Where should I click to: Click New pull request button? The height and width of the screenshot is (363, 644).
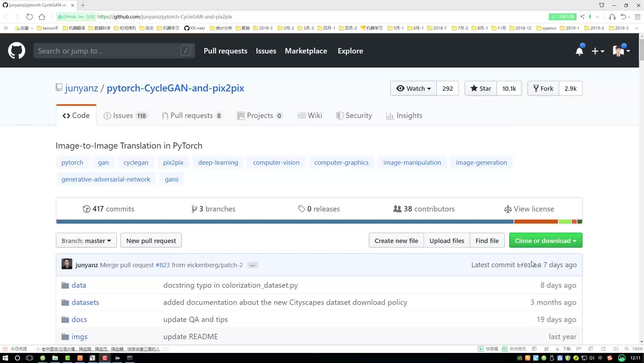click(x=151, y=240)
